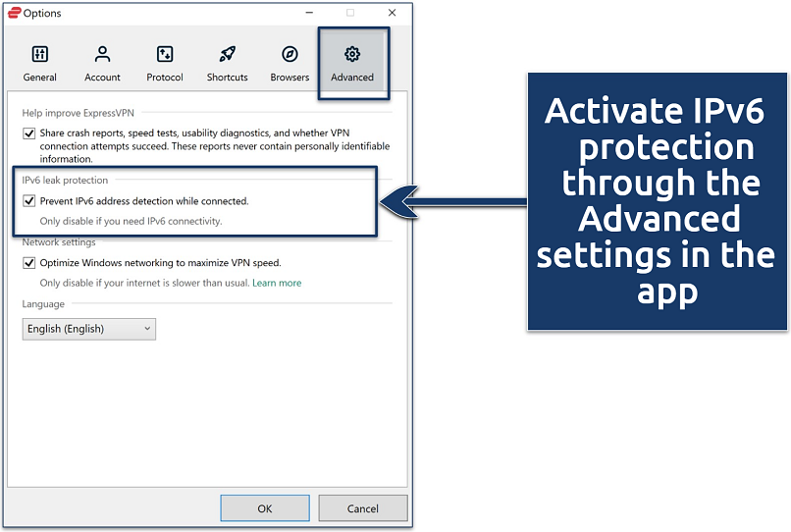Click the 'Options' window title text

coord(42,13)
